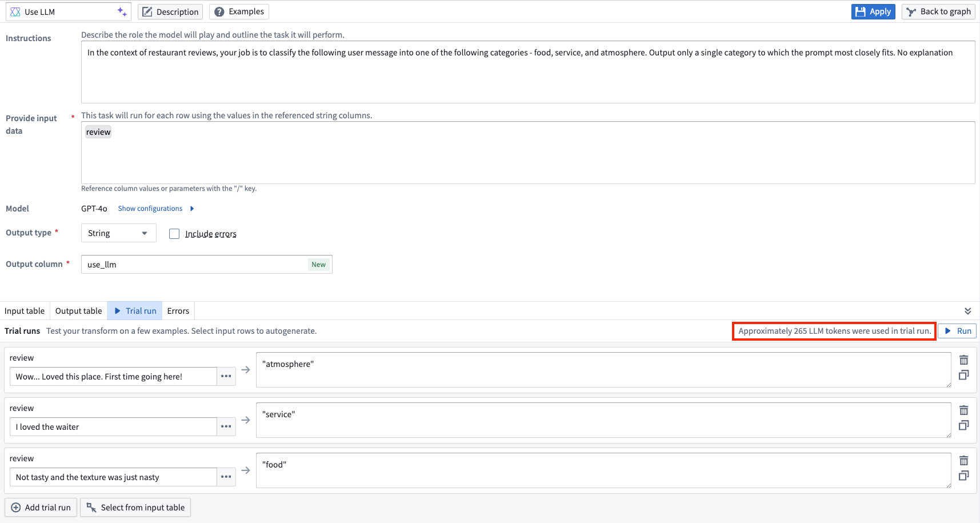Click into the Instructions text area
Viewport: 980px width, 523px height.
528,72
